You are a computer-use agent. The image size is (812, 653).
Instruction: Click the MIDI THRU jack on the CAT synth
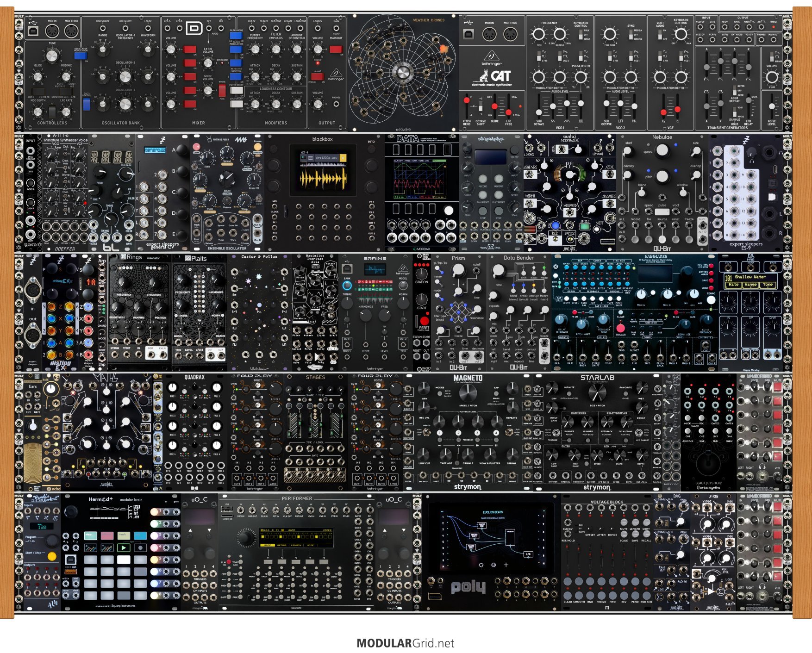click(510, 34)
